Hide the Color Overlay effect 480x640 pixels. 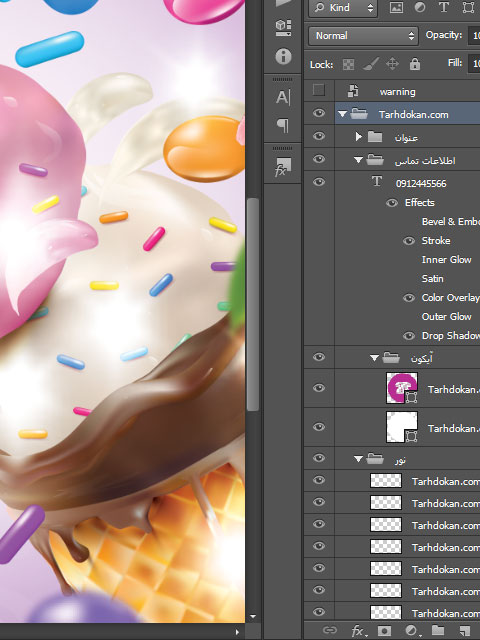tap(409, 298)
